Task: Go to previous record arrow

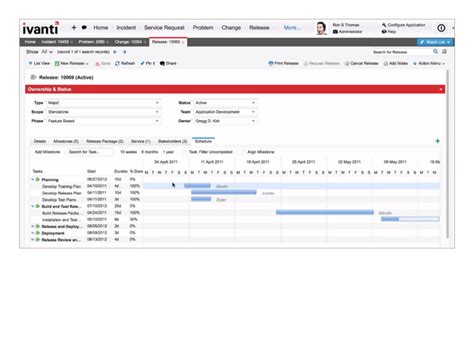Action: coord(115,52)
